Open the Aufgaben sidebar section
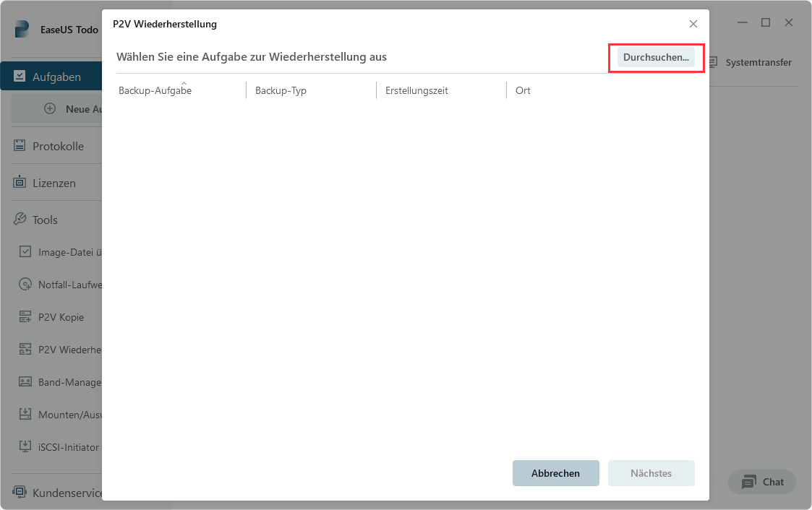This screenshot has height=510, width=812. [x=56, y=77]
